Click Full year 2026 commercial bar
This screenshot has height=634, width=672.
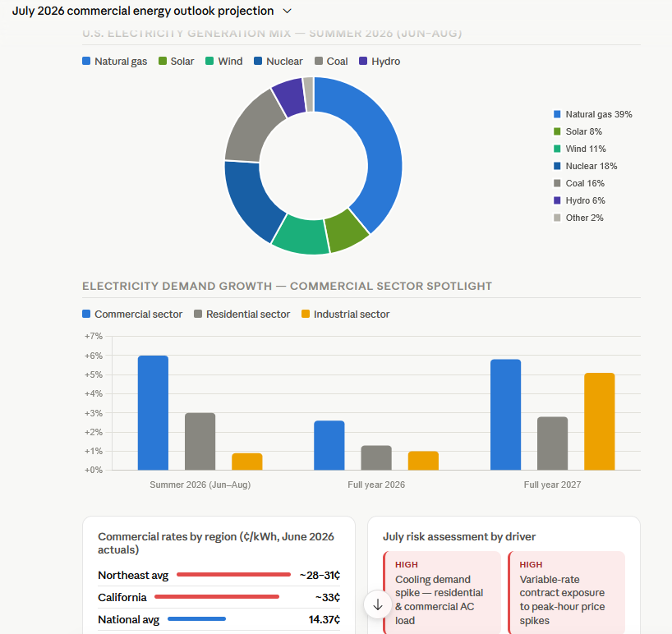coord(329,445)
